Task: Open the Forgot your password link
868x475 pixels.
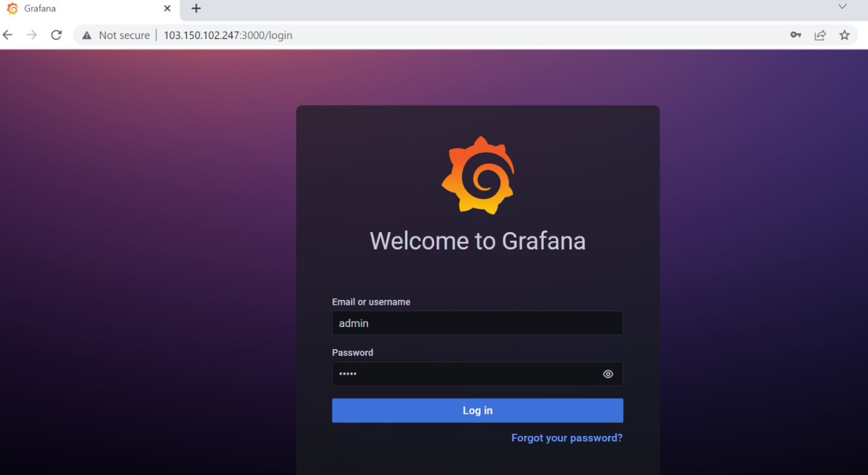Action: [x=566, y=438]
